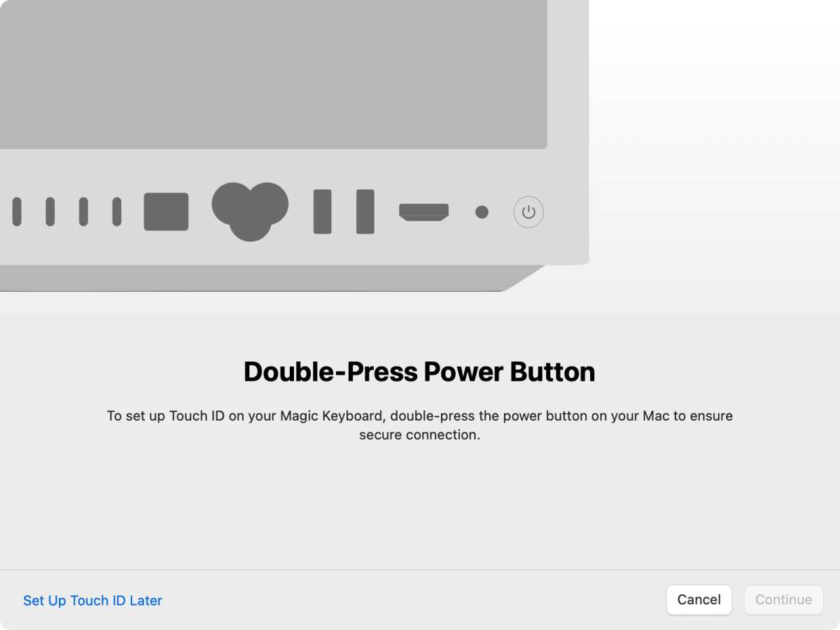This screenshot has width=840, height=630.
Task: Click the round headphone jack illustration
Action: click(x=482, y=212)
